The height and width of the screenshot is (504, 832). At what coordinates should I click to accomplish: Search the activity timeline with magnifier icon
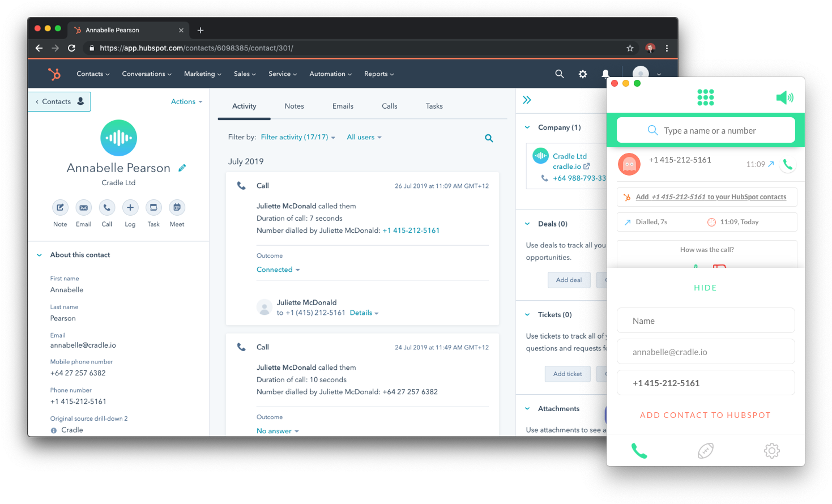point(489,138)
